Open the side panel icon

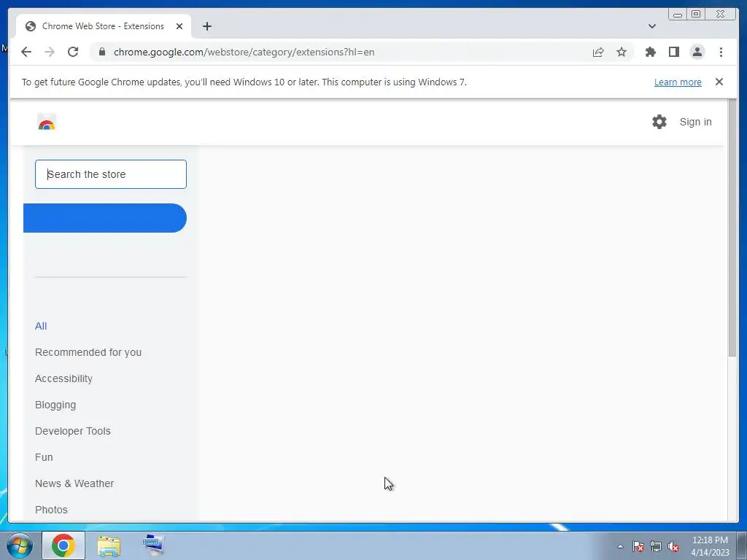click(673, 52)
